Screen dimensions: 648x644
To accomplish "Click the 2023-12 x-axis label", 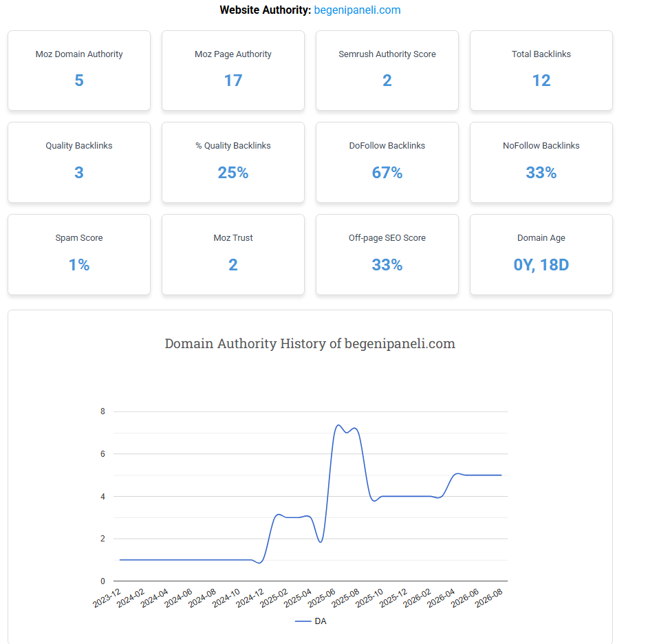I will pos(107,597).
